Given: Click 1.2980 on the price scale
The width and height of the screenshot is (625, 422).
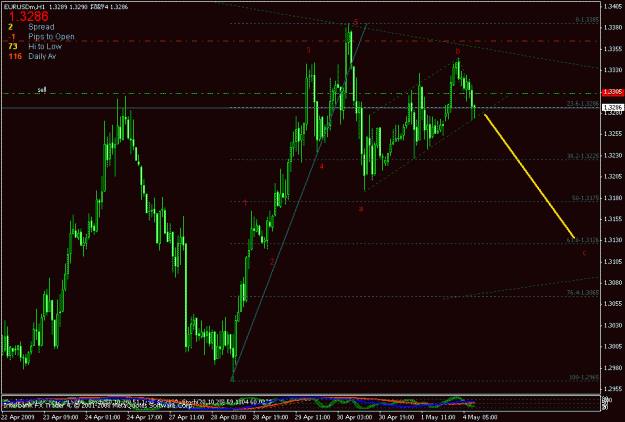Looking at the screenshot, I should pyautogui.click(x=613, y=367).
